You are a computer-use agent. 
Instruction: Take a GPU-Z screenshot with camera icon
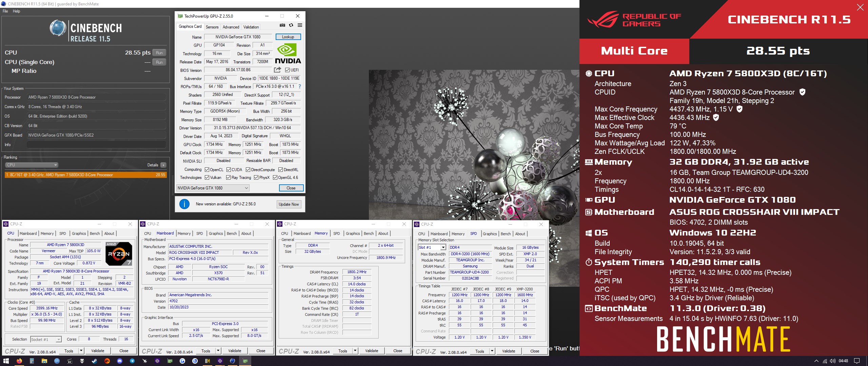coord(282,25)
